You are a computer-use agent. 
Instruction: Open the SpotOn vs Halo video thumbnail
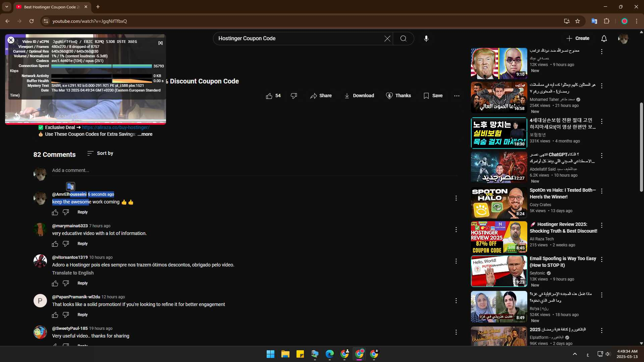(x=499, y=203)
